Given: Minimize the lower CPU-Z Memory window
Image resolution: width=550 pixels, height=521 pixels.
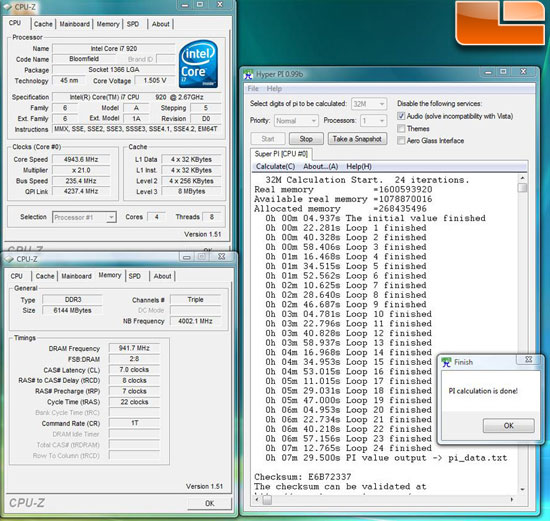Looking at the screenshot, I should point(187,257).
